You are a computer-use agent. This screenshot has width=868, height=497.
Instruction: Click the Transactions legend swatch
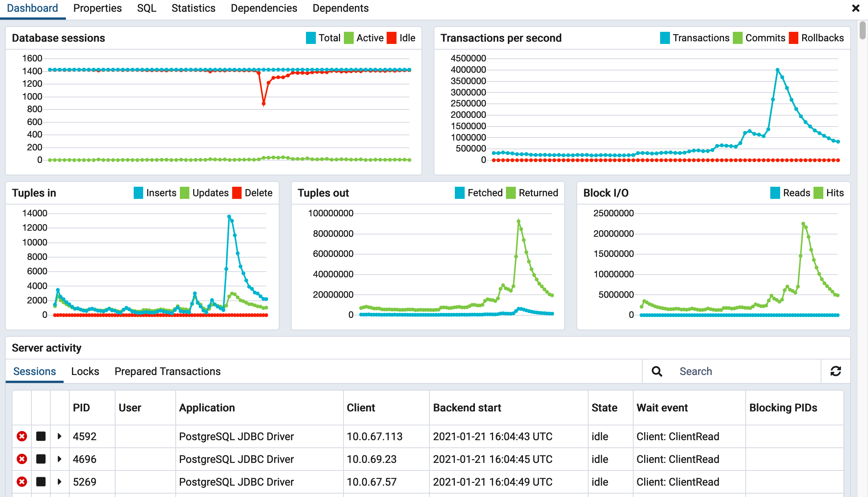(x=665, y=38)
